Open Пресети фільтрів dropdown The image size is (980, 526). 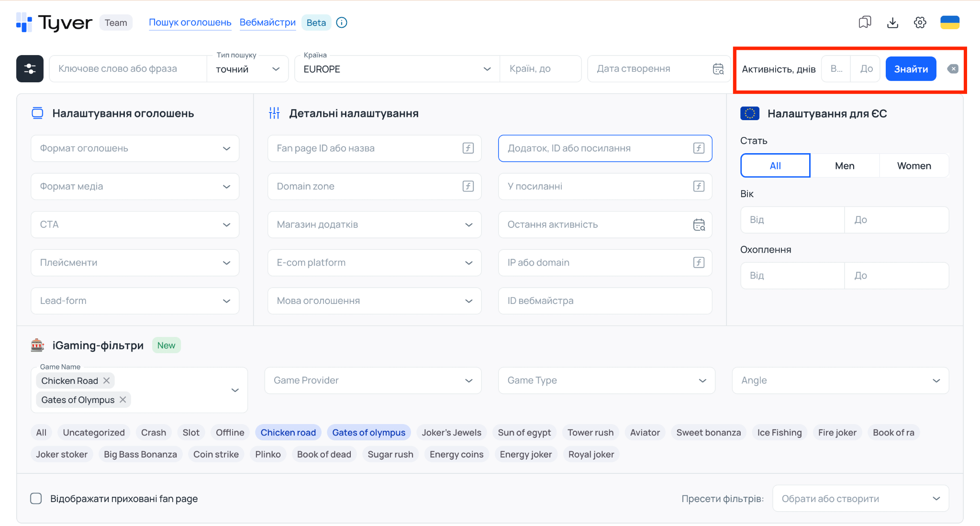(860, 499)
